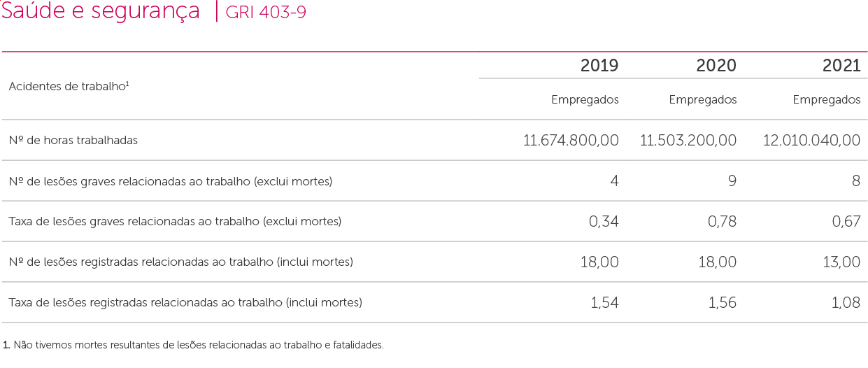Select the 2021 column header
This screenshot has height=368, width=868.
841,66
